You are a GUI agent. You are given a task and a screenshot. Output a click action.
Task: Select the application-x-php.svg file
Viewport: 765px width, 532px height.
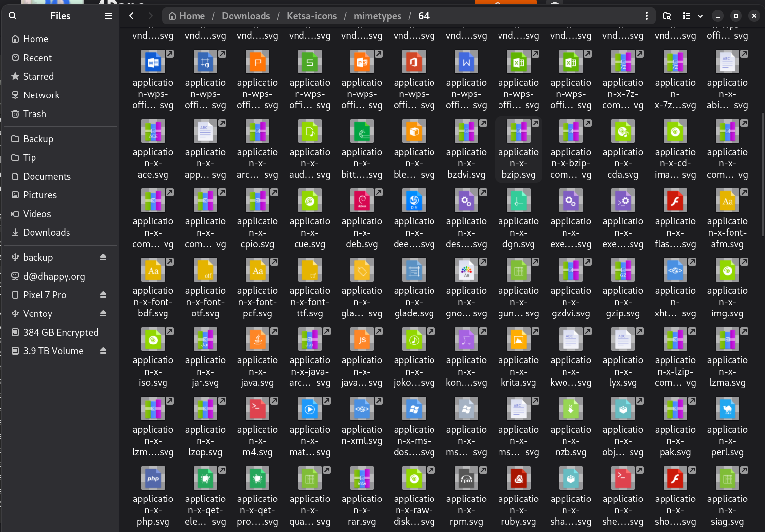[153, 495]
